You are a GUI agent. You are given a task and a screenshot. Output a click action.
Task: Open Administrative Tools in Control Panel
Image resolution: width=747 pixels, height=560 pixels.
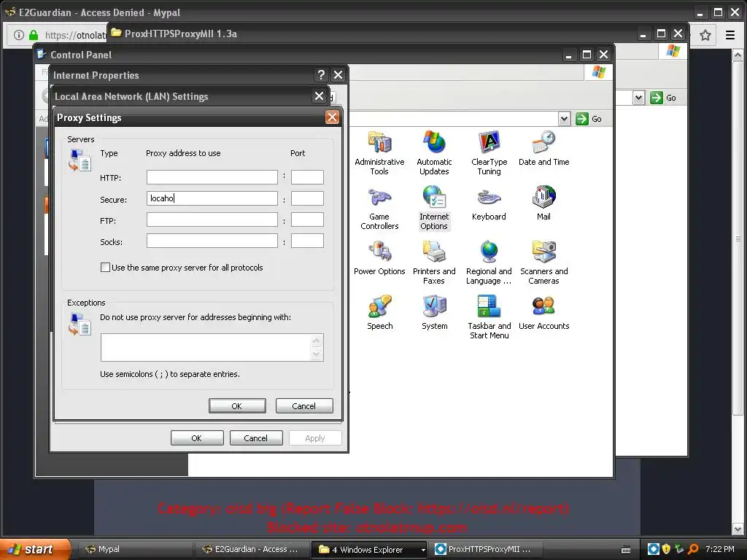[379, 152]
